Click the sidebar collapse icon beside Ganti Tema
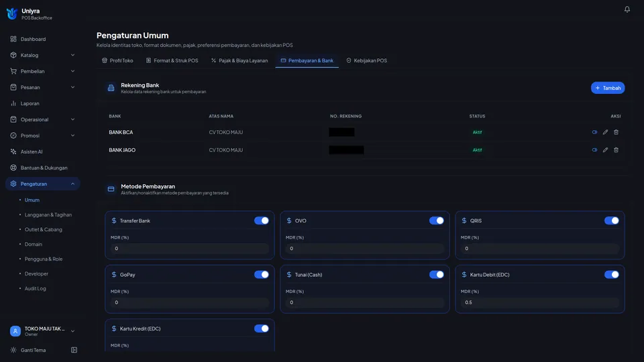The image size is (644, 362). (74, 350)
